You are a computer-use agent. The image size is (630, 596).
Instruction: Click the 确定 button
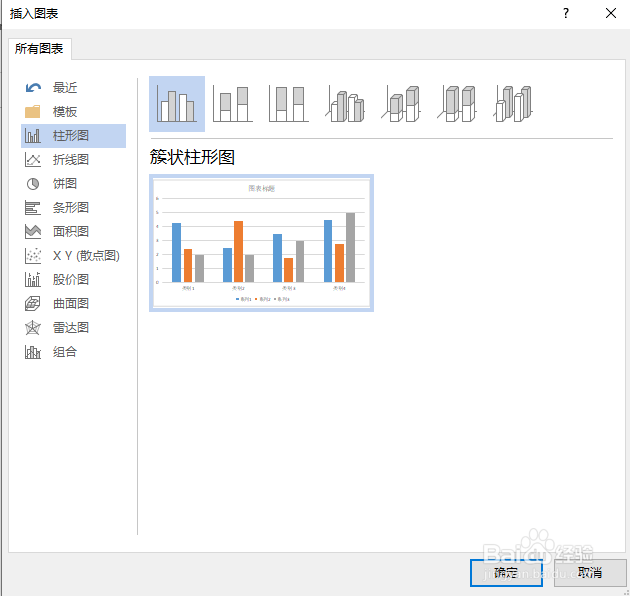point(506,573)
